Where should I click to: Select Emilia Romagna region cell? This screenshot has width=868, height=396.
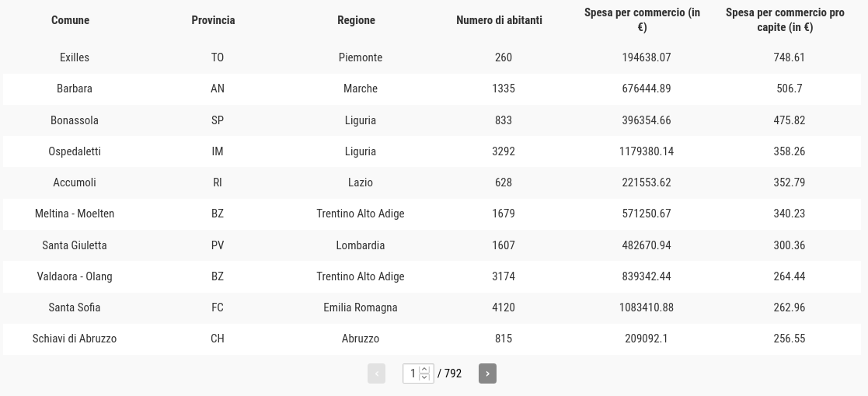361,307
